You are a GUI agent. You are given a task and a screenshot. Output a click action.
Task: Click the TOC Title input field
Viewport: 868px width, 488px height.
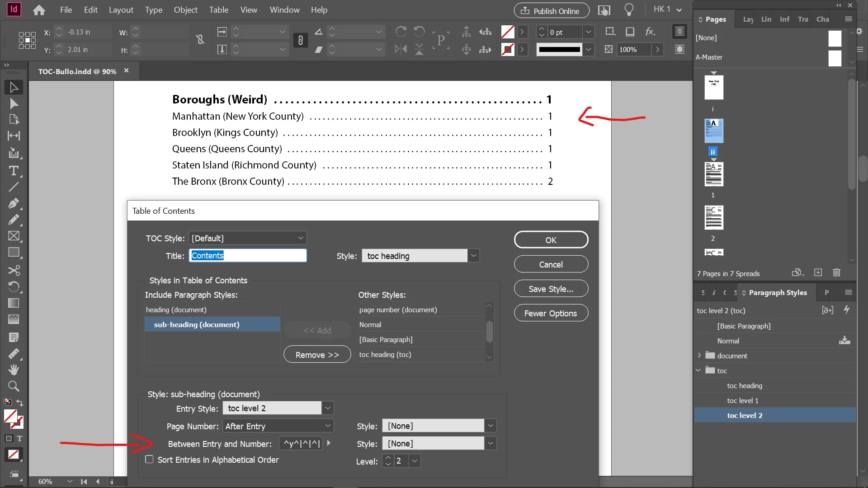[x=247, y=256]
